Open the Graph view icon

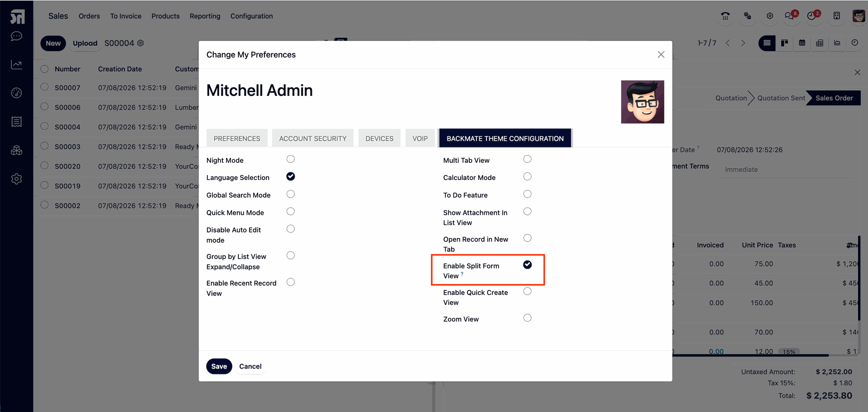coord(837,43)
